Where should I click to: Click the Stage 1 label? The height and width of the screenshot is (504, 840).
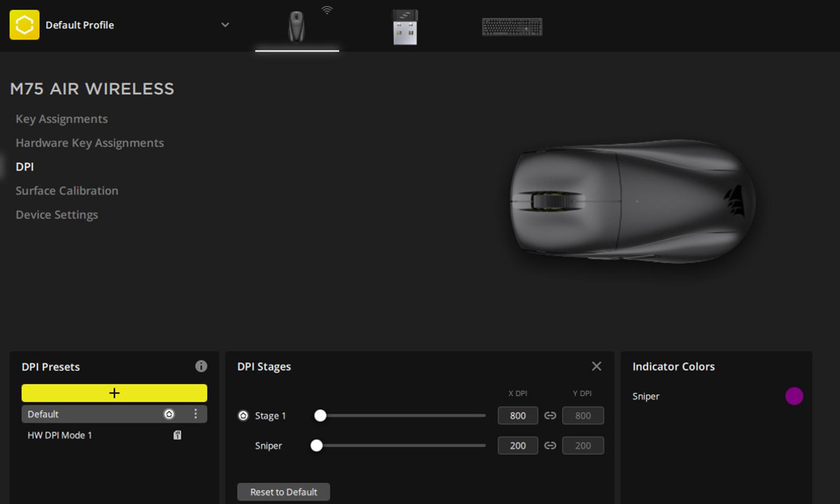[270, 416]
